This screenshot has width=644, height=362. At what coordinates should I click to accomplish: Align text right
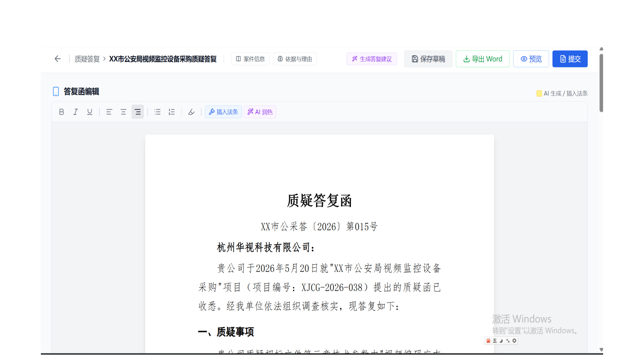(138, 112)
